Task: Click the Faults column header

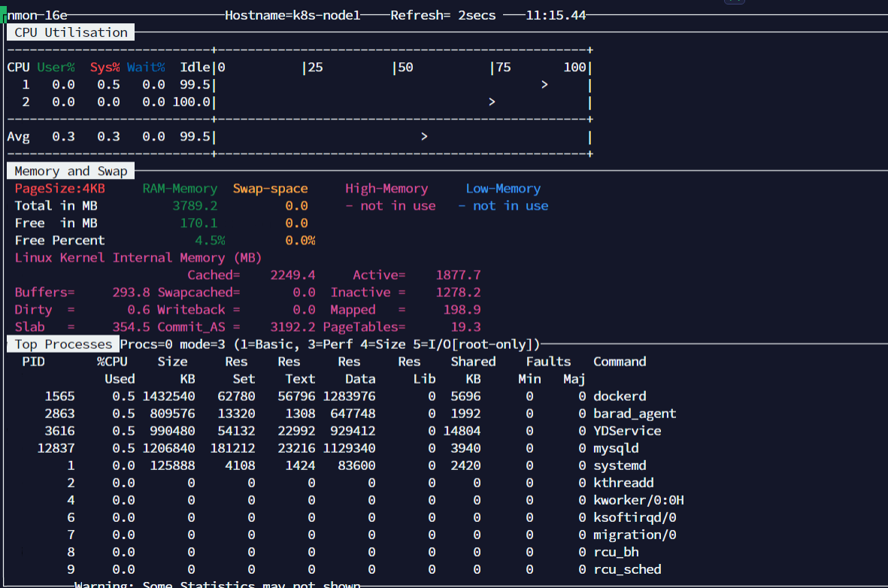Action: tap(548, 362)
